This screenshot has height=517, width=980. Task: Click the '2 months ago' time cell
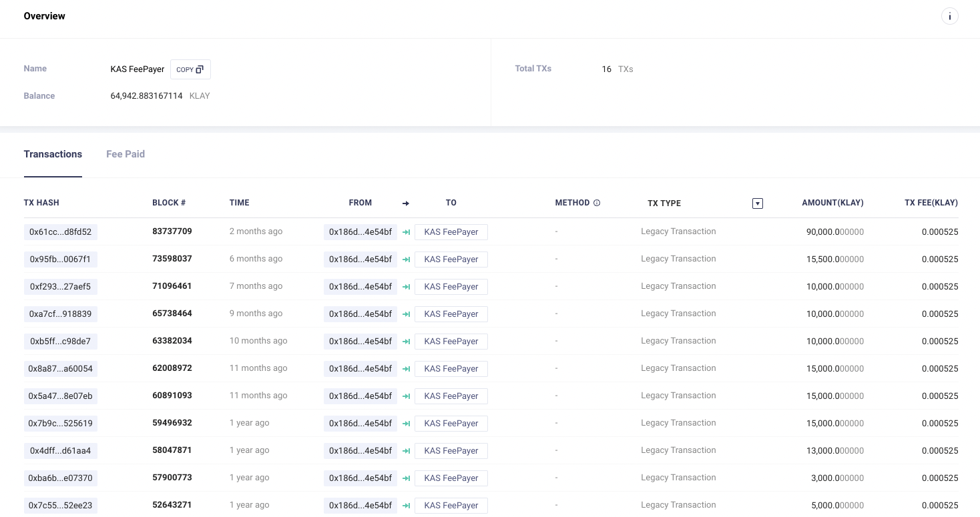256,231
